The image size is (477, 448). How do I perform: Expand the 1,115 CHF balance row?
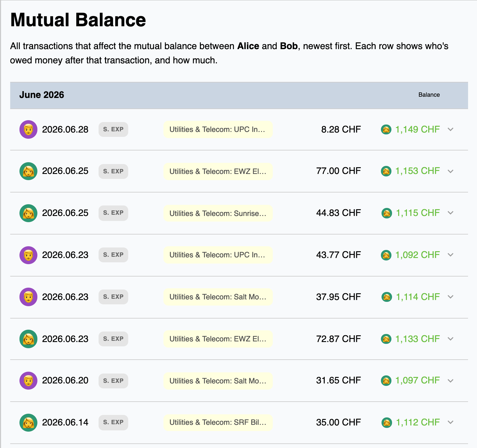click(451, 213)
